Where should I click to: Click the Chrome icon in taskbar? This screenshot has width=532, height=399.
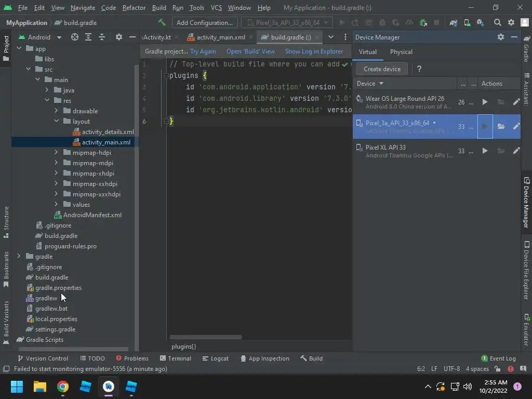[x=63, y=387]
